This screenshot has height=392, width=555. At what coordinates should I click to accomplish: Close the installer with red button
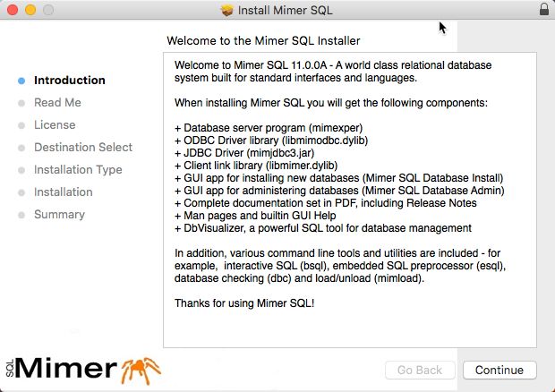point(13,10)
